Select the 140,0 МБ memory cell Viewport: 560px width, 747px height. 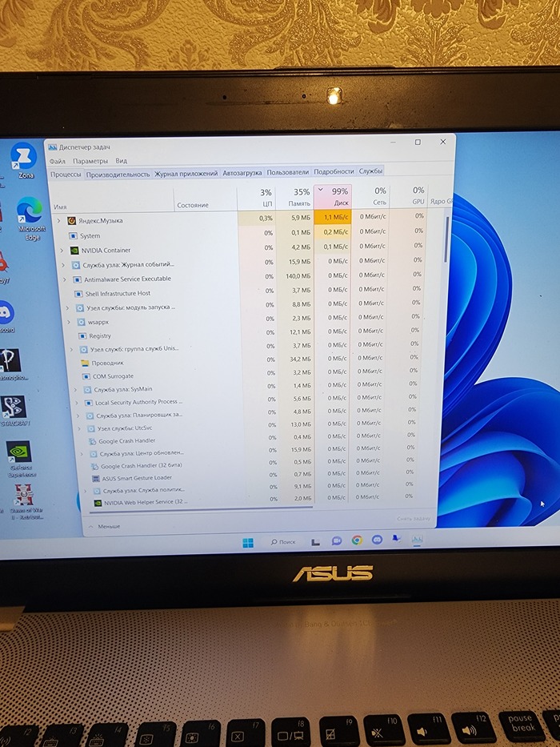294,276
